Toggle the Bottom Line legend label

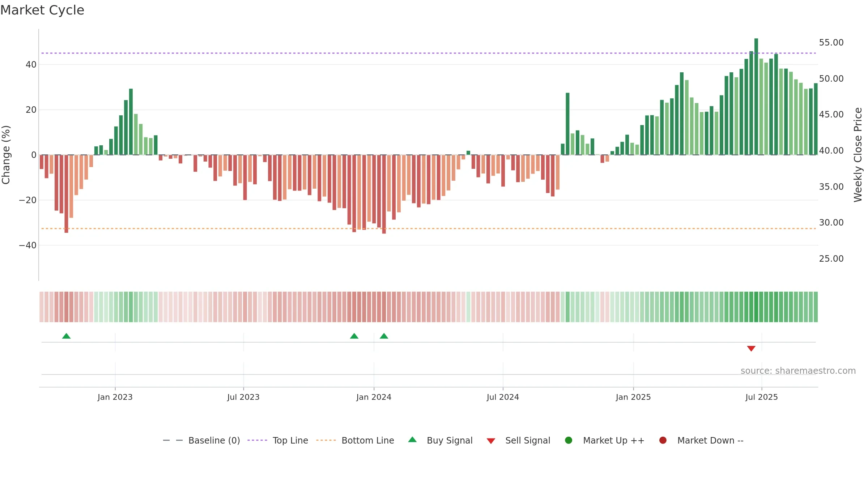[368, 441]
